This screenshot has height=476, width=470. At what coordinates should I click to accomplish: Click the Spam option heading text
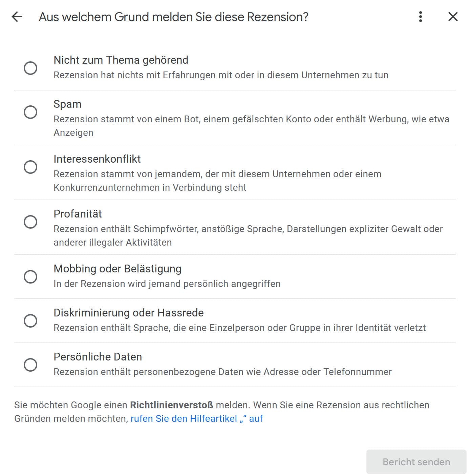point(67,104)
